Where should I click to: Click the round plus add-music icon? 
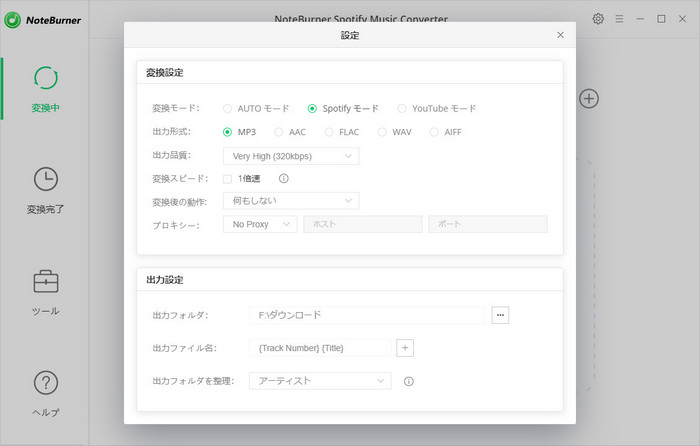point(589,99)
